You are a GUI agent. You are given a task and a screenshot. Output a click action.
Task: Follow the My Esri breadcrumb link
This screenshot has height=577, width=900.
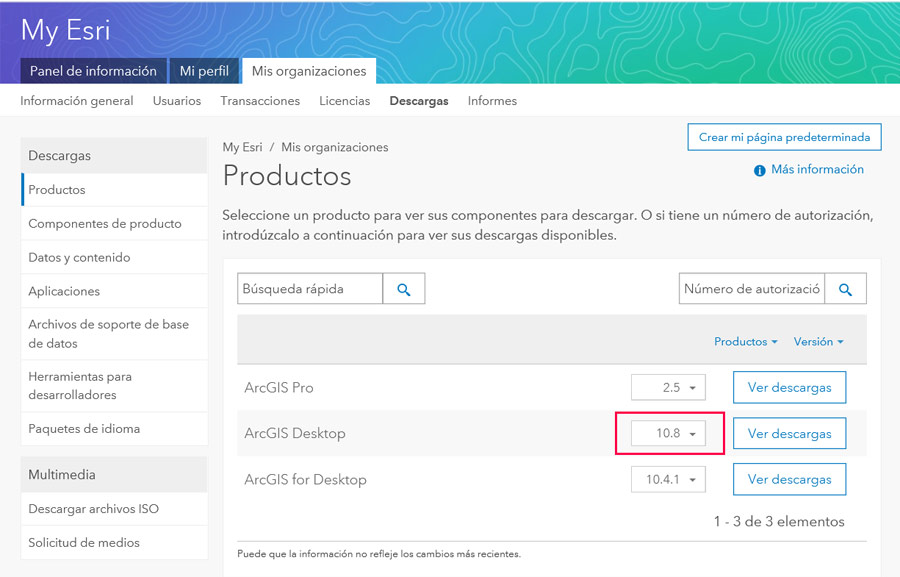coord(242,147)
